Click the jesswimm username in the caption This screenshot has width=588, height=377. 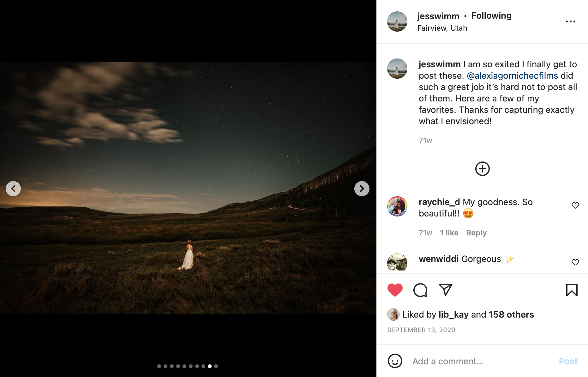pyautogui.click(x=440, y=64)
